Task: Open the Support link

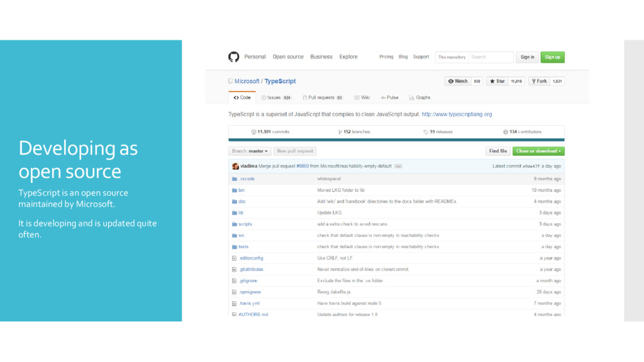Action: (x=421, y=57)
